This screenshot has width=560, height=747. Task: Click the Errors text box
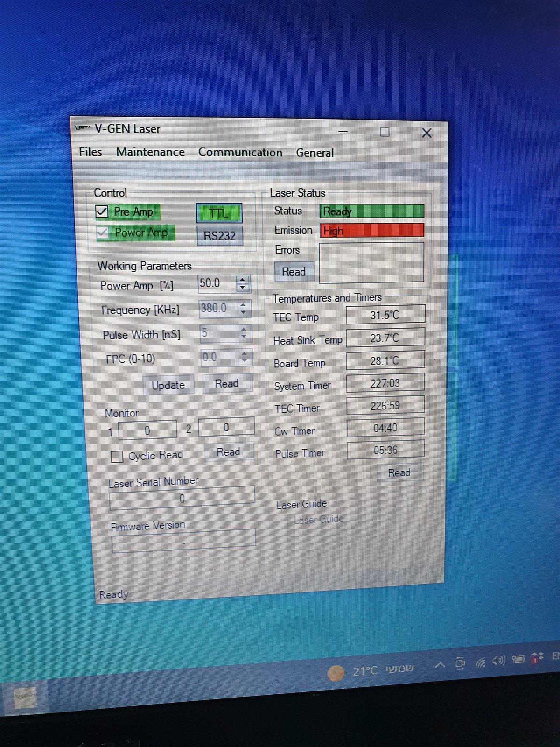coord(371,262)
